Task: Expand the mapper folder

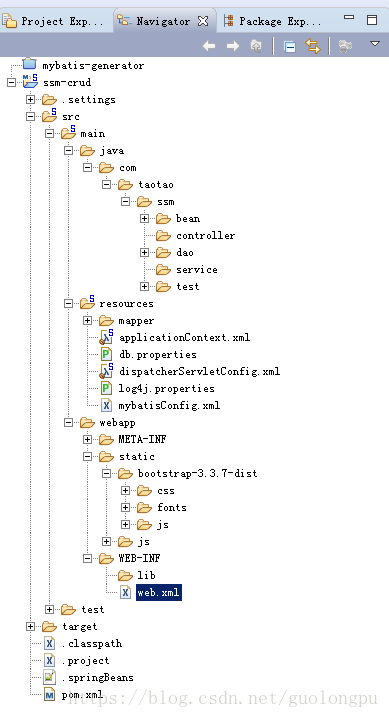Action: 87,321
